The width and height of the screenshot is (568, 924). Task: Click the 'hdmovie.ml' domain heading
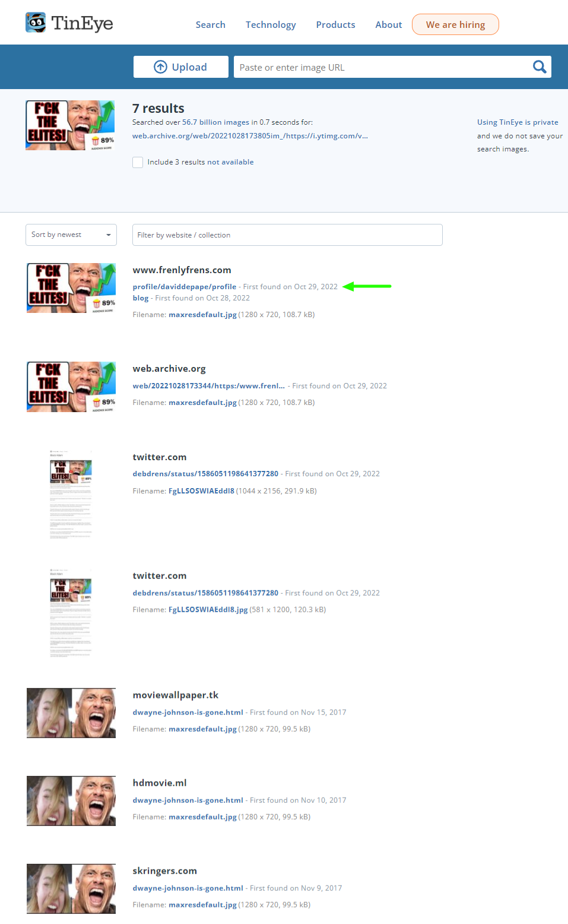(x=160, y=783)
